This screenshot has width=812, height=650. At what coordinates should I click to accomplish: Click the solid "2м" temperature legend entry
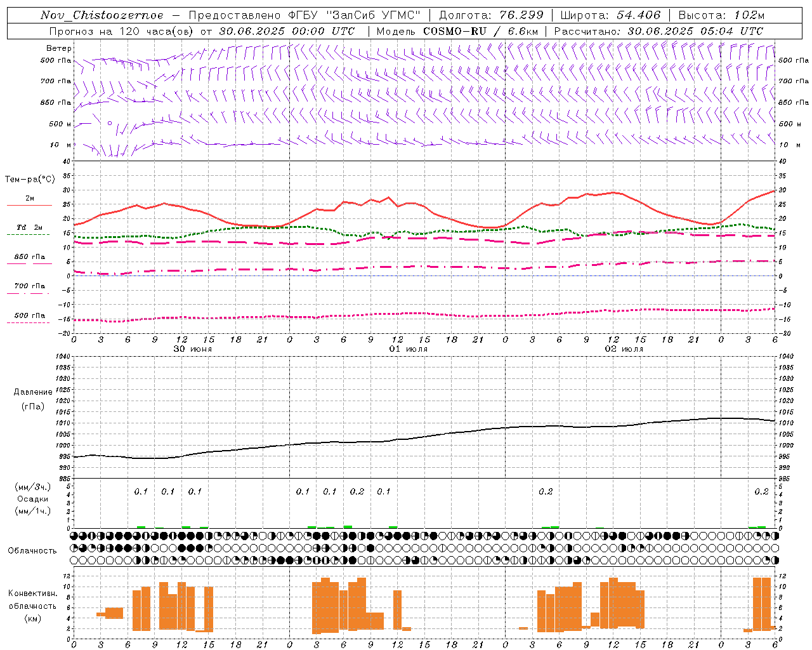30,199
